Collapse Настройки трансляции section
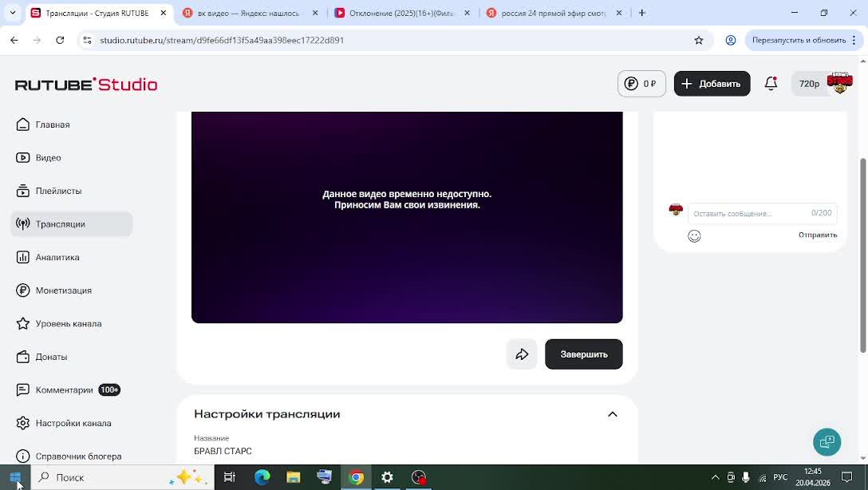This screenshot has height=490, width=868. click(612, 414)
